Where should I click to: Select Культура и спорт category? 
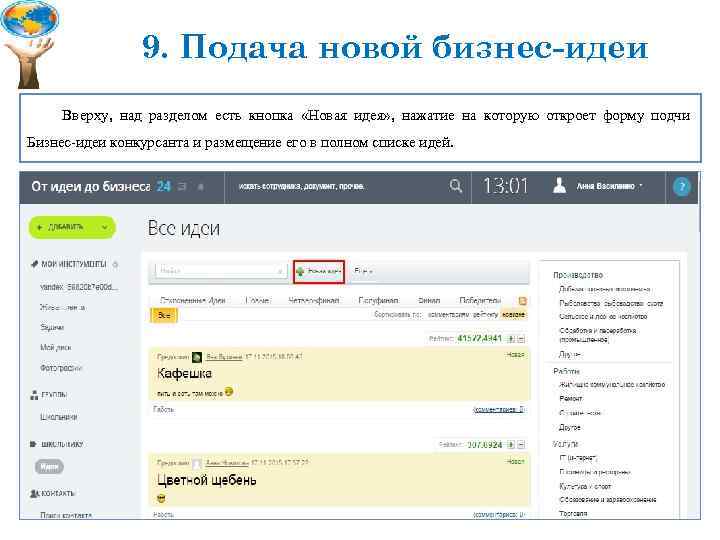pyautogui.click(x=585, y=486)
